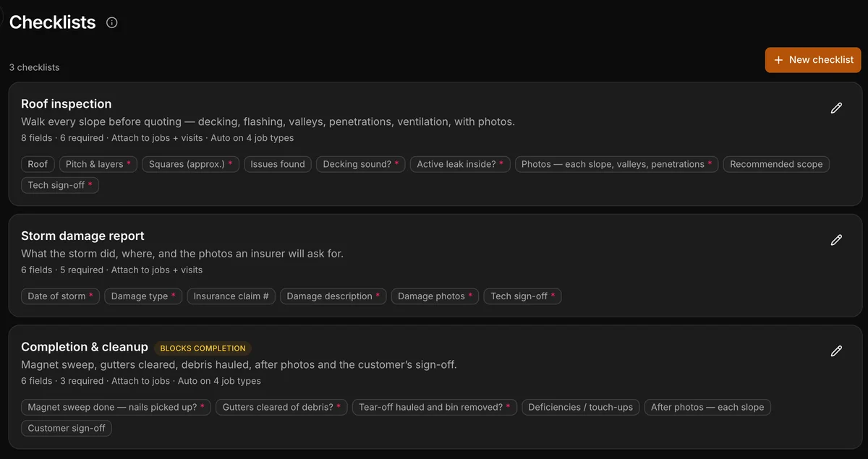Select the Squares (approx.) field chip
Image resolution: width=868 pixels, height=459 pixels.
point(190,164)
